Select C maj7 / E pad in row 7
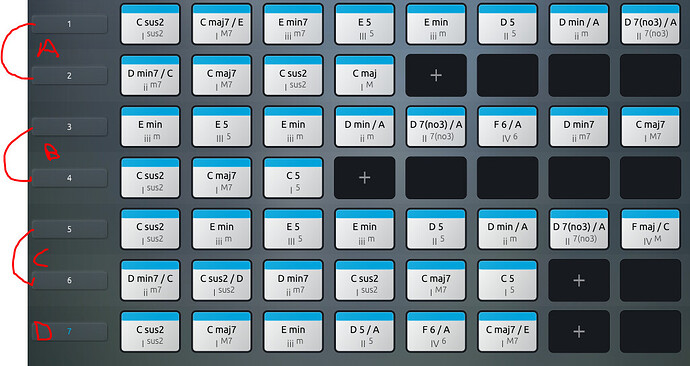 point(507,332)
